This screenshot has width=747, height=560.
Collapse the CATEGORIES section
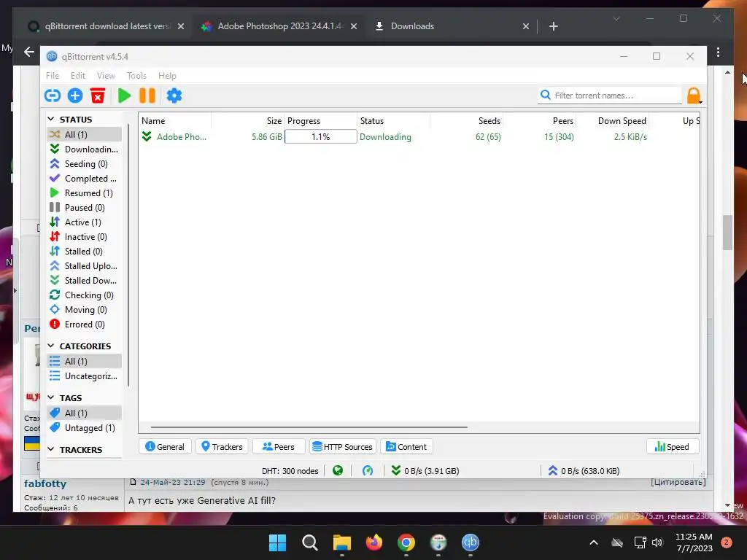pyautogui.click(x=51, y=346)
